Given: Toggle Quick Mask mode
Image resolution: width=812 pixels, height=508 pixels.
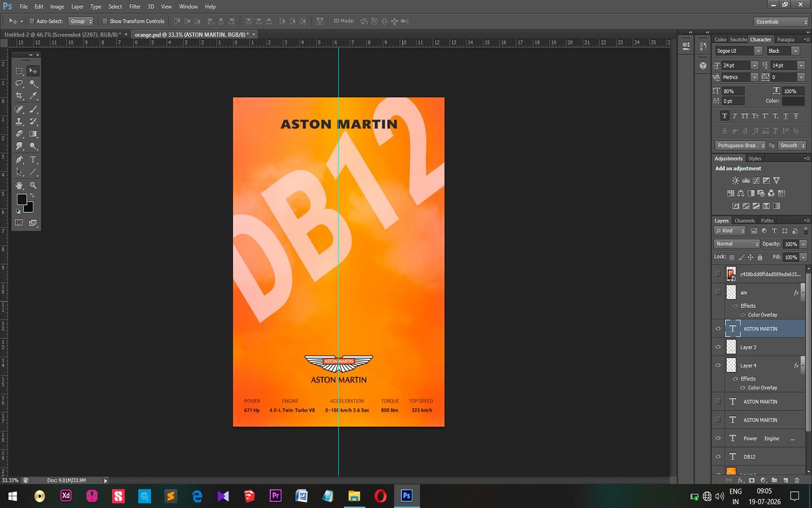Looking at the screenshot, I should (x=19, y=223).
